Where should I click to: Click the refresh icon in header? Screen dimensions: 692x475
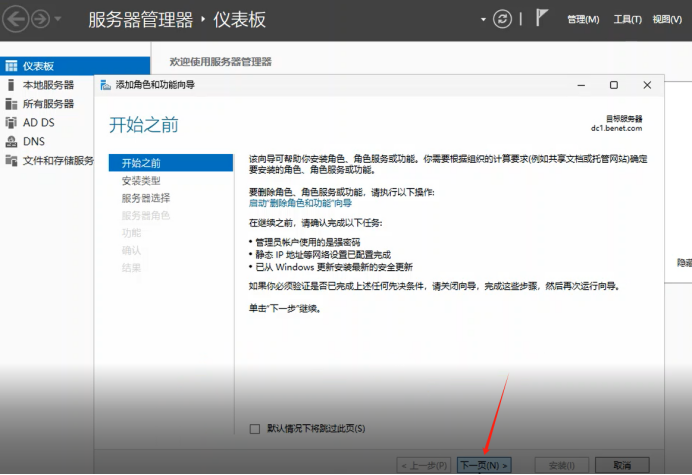pyautogui.click(x=502, y=19)
